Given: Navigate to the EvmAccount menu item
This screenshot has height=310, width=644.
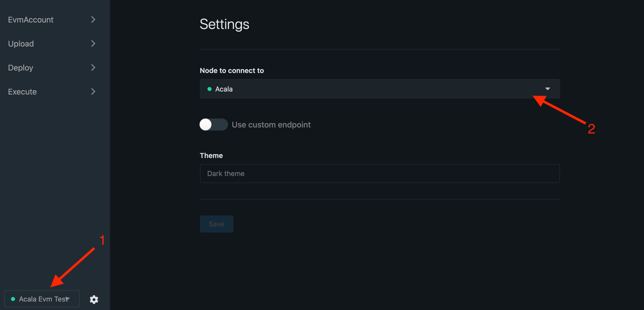Looking at the screenshot, I should (31, 20).
